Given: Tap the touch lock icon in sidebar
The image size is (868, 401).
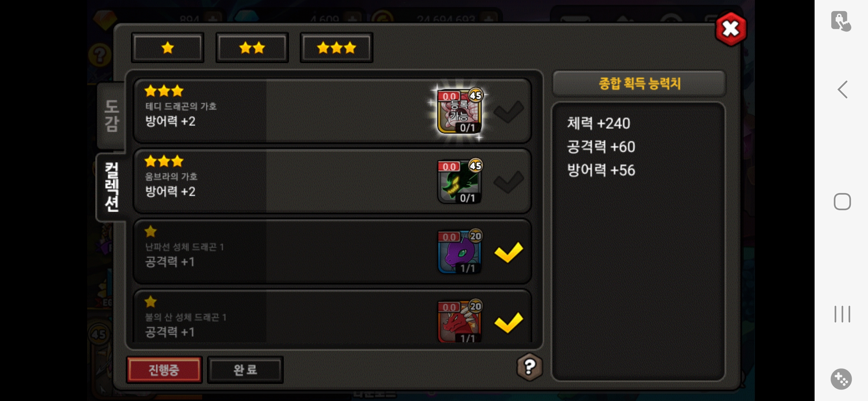Looking at the screenshot, I should pos(841,21).
